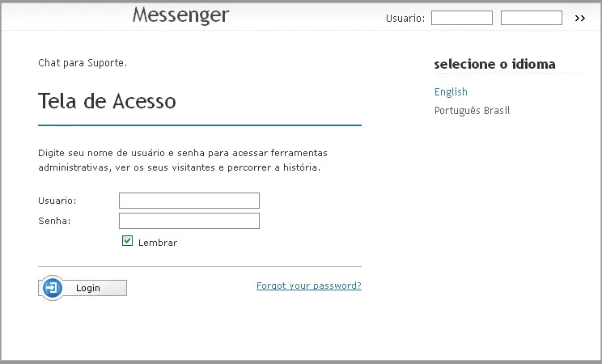Click the selecione o idioma heading

click(495, 64)
